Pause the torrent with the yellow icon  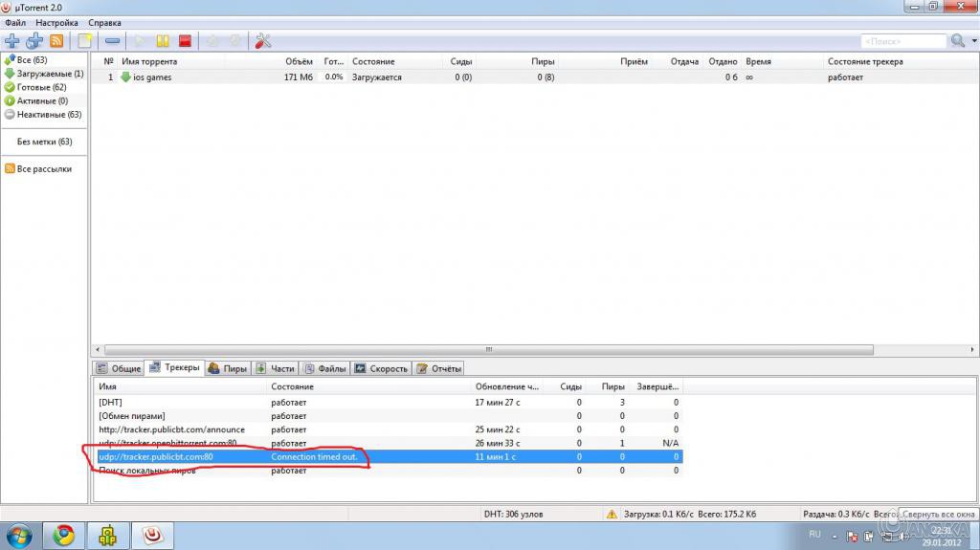click(164, 41)
